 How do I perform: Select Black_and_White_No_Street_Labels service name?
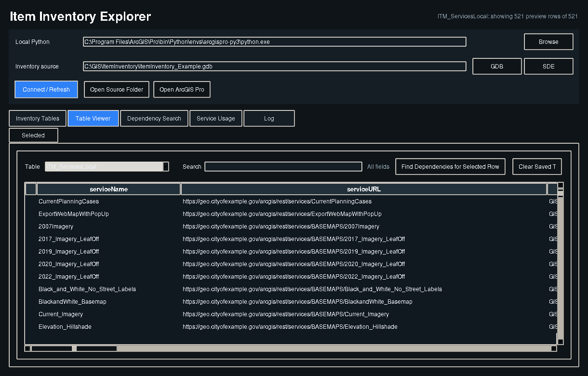(x=87, y=289)
